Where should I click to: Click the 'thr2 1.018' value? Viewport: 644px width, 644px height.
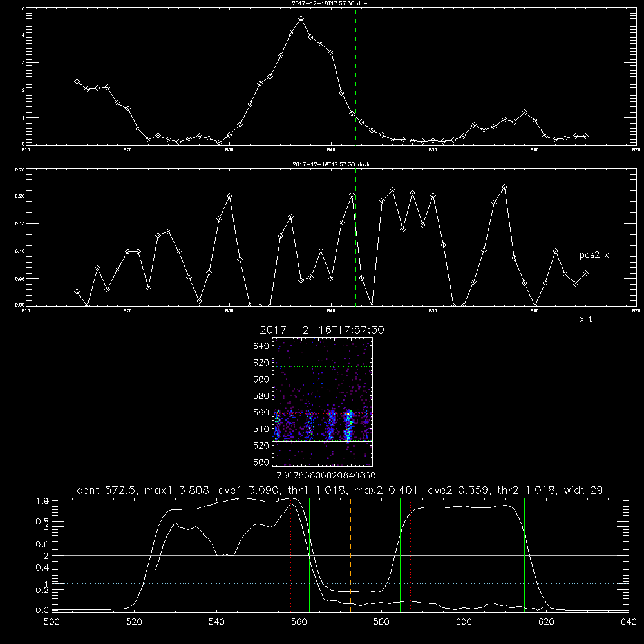[527, 490]
